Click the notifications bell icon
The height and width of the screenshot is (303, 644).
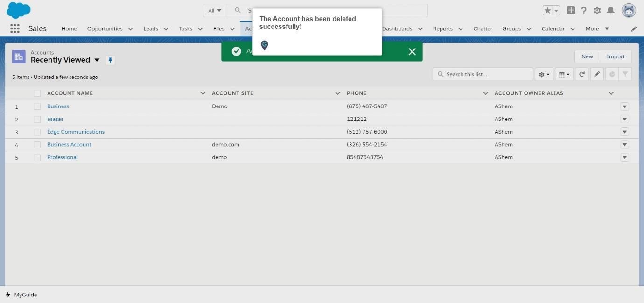point(610,10)
